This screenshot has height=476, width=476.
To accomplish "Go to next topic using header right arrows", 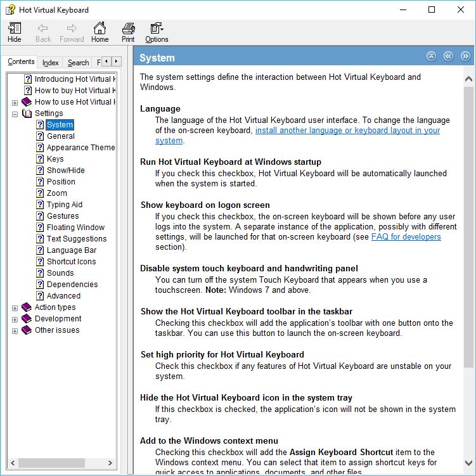I will (465, 56).
